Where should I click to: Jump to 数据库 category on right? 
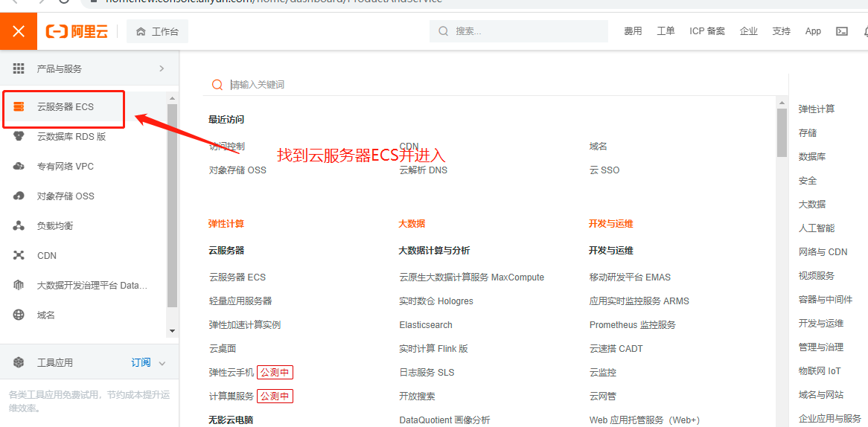[x=812, y=156]
